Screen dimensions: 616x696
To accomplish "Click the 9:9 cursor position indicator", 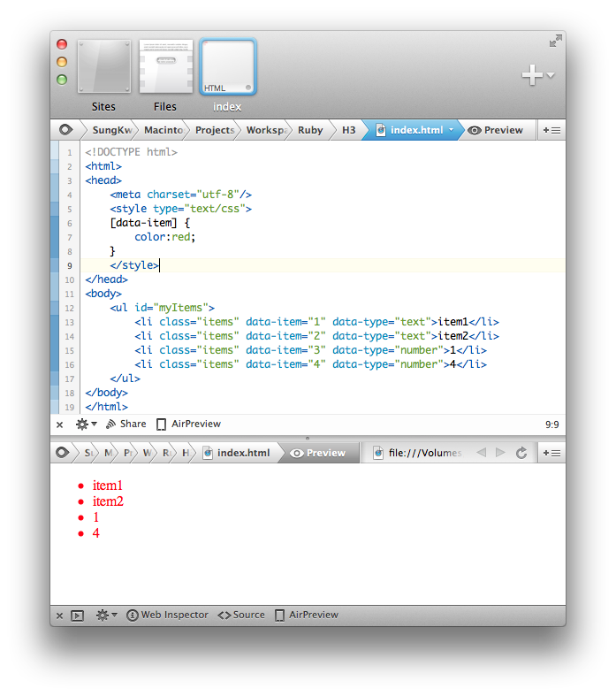I will click(x=551, y=424).
